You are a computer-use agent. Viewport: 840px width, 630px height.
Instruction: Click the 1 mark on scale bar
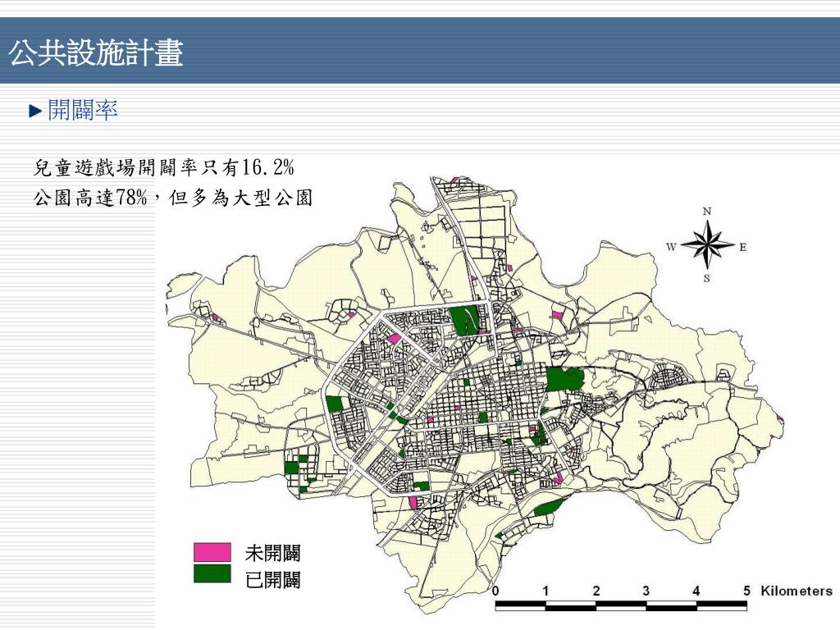coord(546,591)
